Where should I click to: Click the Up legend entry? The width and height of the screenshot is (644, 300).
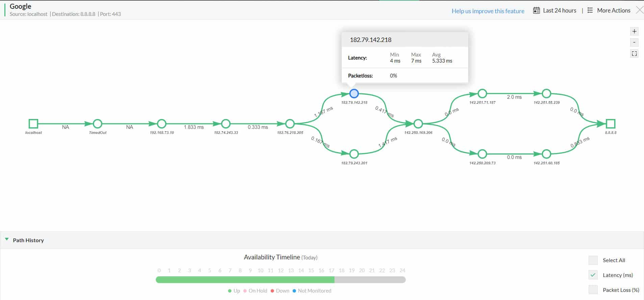pos(234,291)
